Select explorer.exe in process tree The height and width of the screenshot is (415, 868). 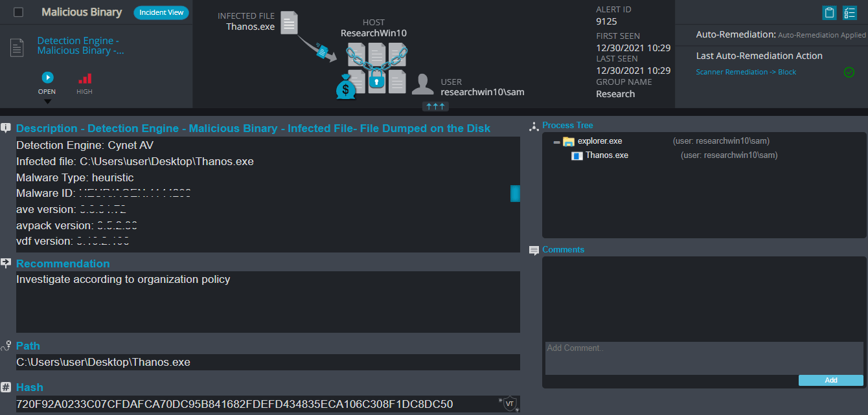click(x=600, y=141)
